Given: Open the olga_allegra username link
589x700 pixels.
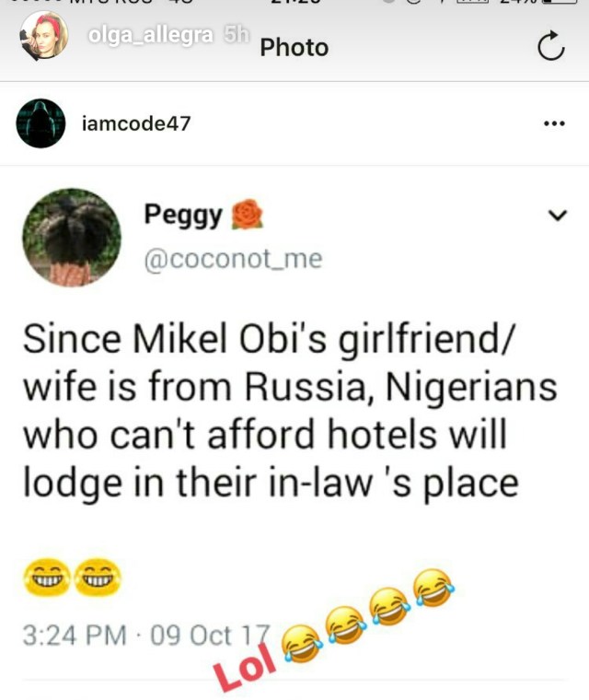Looking at the screenshot, I should point(151,35).
